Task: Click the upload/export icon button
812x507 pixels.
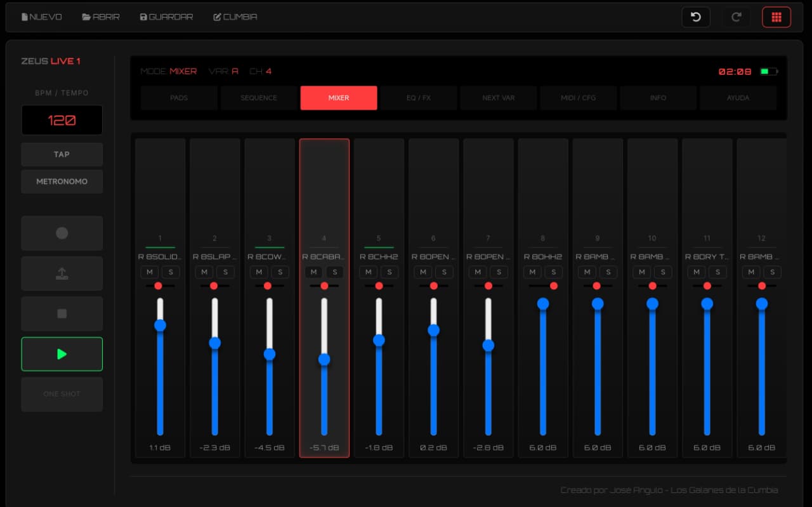Action: click(x=62, y=273)
